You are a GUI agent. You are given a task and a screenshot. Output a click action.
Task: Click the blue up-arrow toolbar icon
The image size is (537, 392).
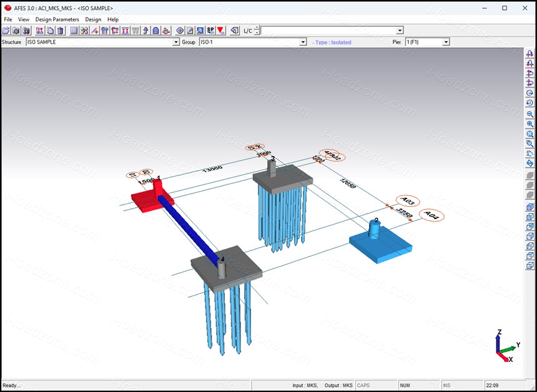[x=145, y=31]
